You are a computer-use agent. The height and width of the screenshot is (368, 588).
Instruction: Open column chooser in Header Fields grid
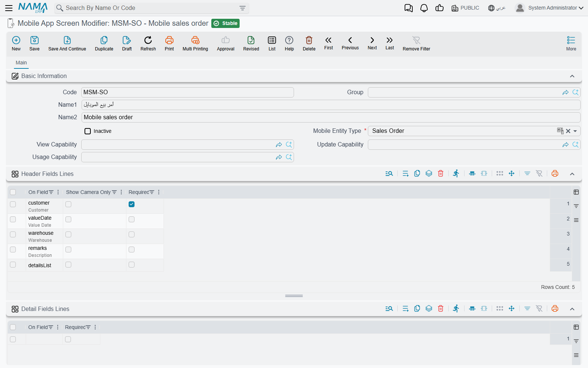[x=576, y=192]
